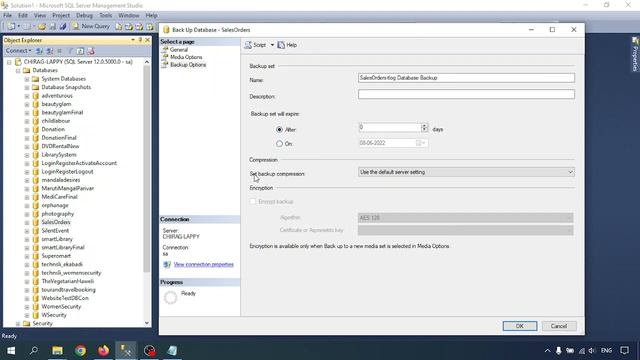Open the Certificate or Asymmetric key dropdown
This screenshot has height=360, width=640.
point(466,230)
